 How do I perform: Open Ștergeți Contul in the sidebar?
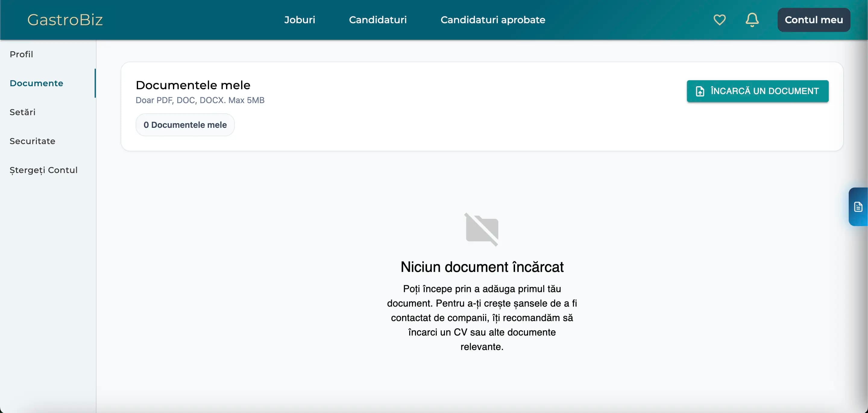48,170
